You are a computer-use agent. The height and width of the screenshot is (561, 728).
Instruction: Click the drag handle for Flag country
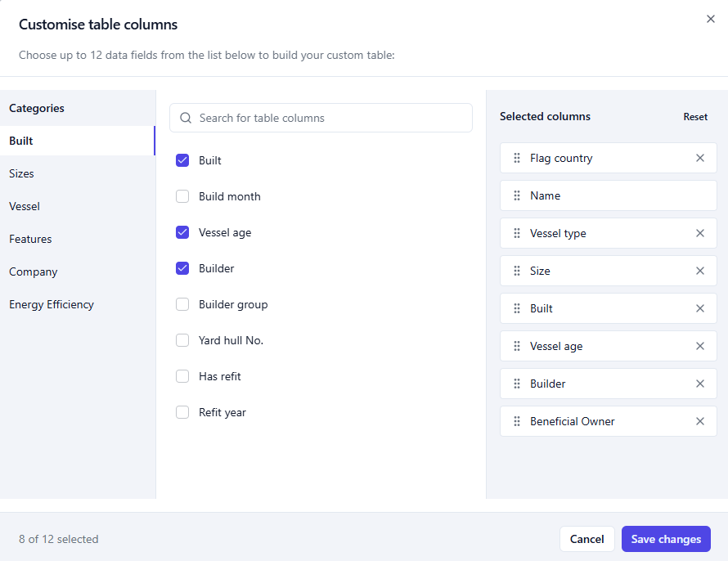[x=517, y=158]
